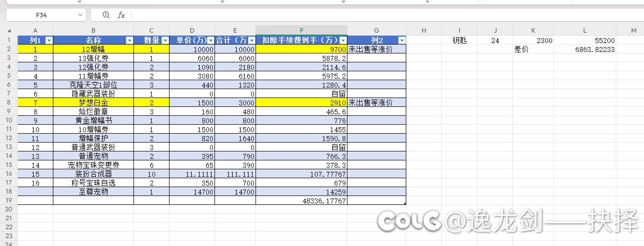
Task: Select the cell containing 111.111
Action: click(235, 174)
